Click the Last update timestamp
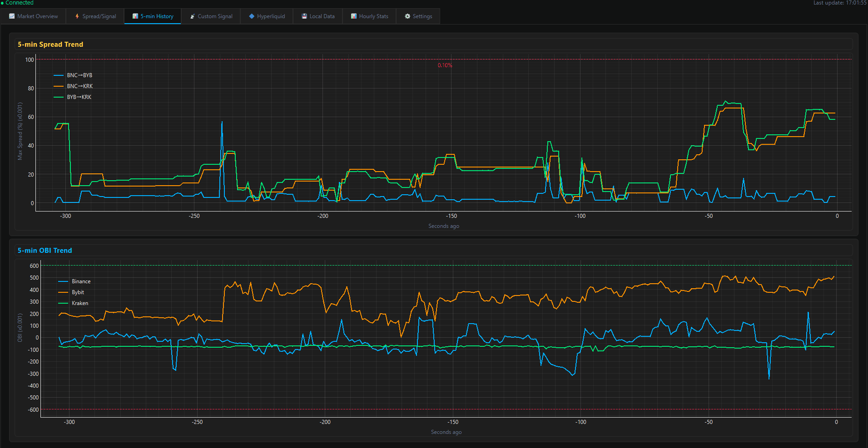868x448 pixels. (x=840, y=3)
